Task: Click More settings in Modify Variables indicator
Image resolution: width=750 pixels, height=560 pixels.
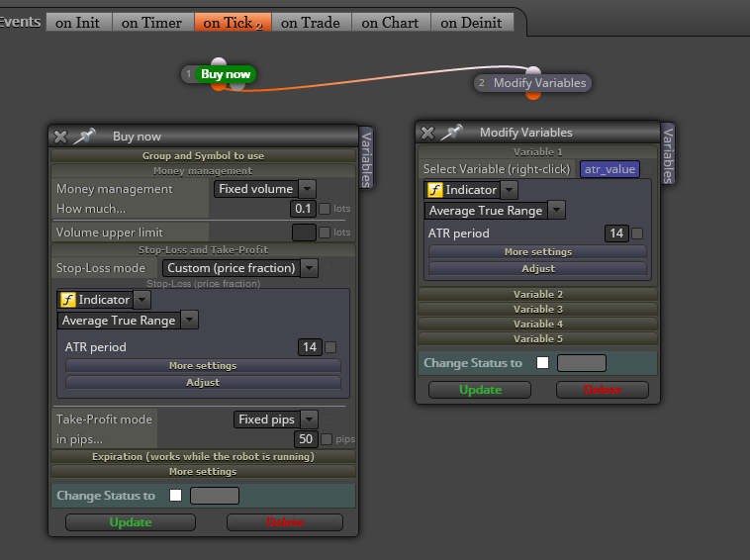Action: point(538,252)
